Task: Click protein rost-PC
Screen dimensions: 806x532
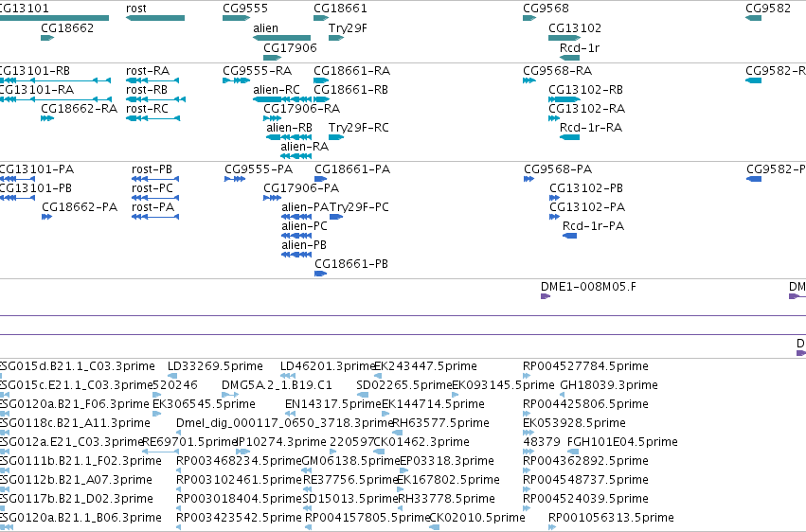Action: 155,198
